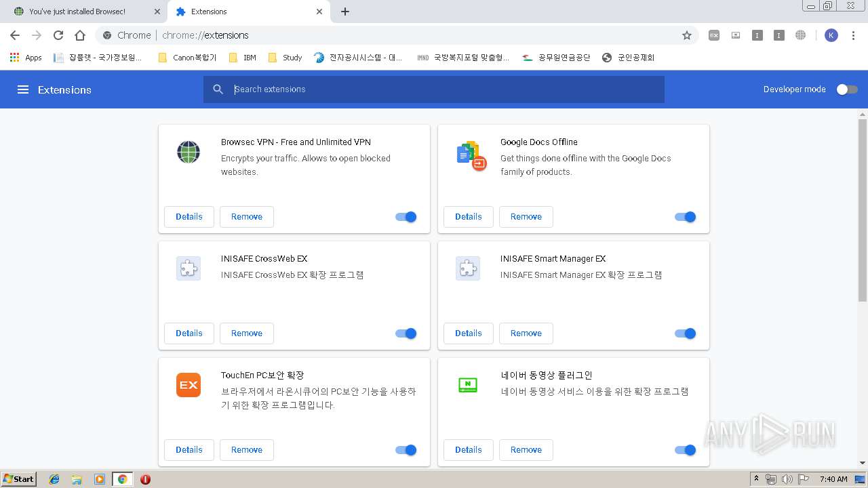Open the Apps shortcut in bookmarks bar
This screenshot has height=488, width=868.
pyautogui.click(x=26, y=58)
